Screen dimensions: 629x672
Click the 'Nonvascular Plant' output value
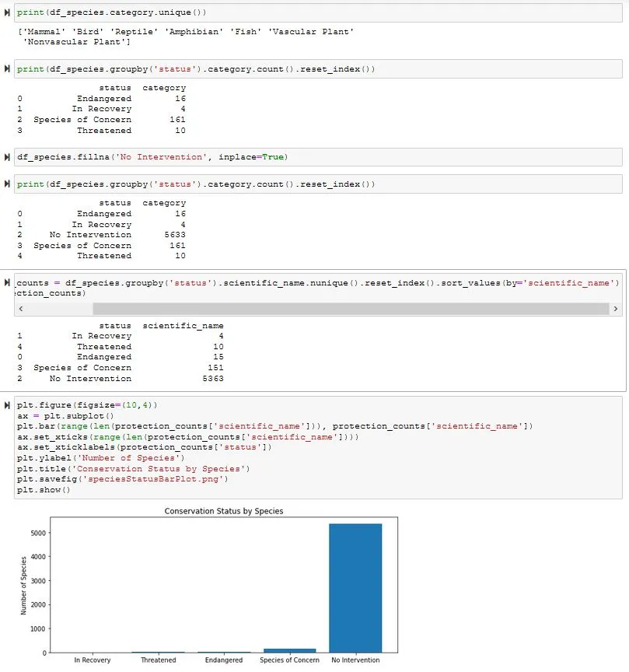[74, 42]
